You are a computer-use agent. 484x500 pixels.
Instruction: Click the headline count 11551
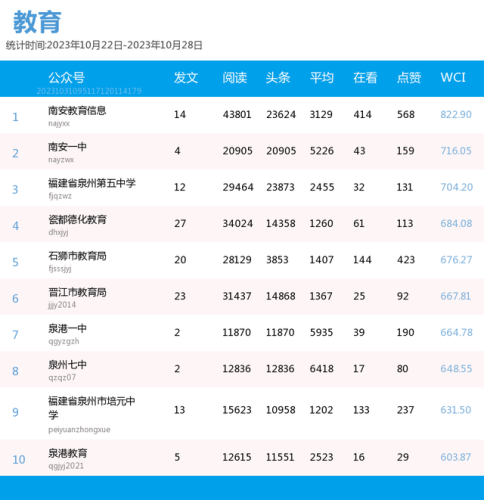tap(280, 457)
